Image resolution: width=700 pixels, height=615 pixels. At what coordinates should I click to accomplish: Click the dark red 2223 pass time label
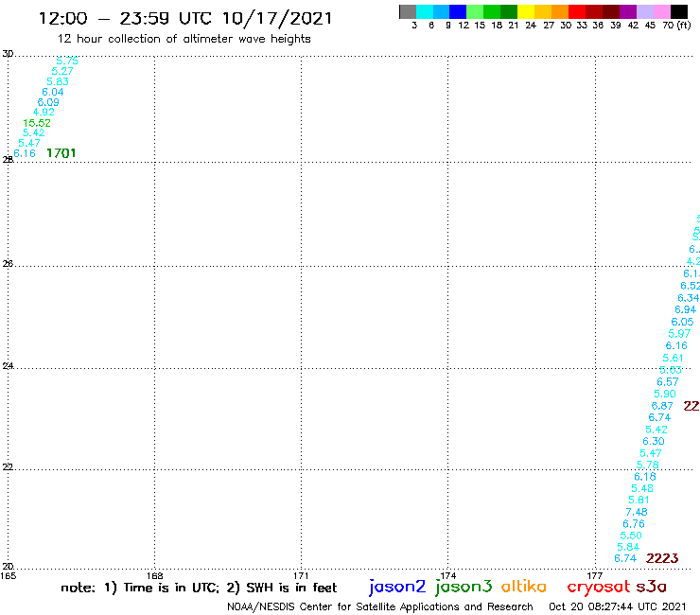[662, 558]
